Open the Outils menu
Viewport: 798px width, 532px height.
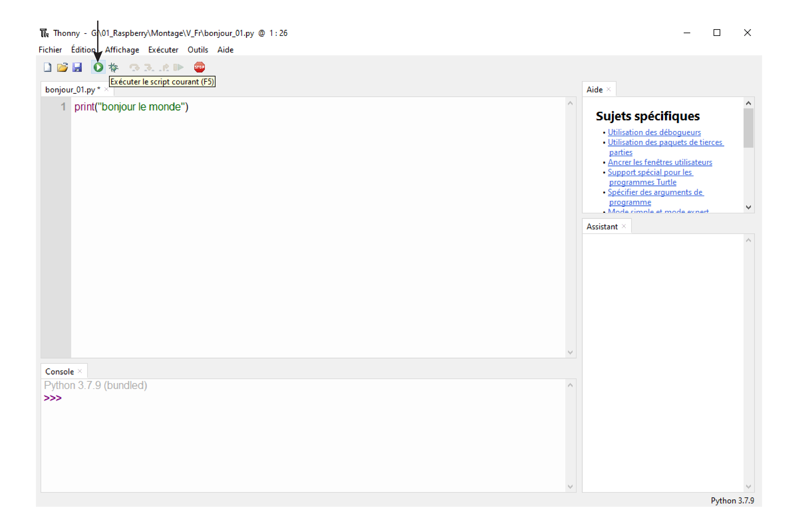(x=198, y=50)
